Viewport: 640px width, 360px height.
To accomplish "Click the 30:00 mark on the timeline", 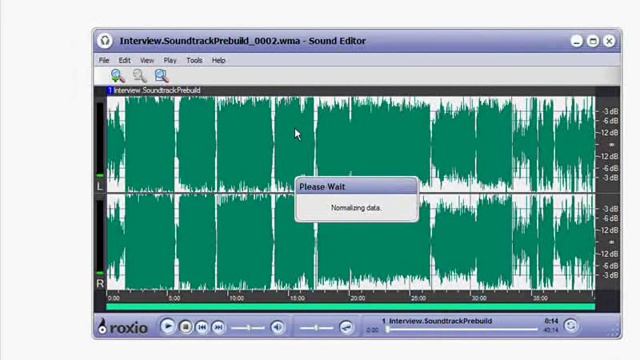I will point(479,298).
